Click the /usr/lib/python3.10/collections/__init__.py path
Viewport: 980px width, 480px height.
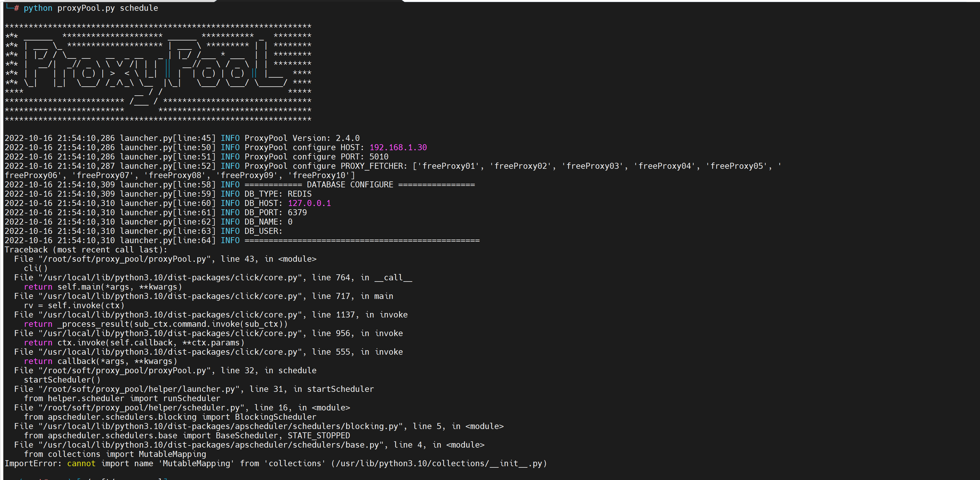click(439, 464)
